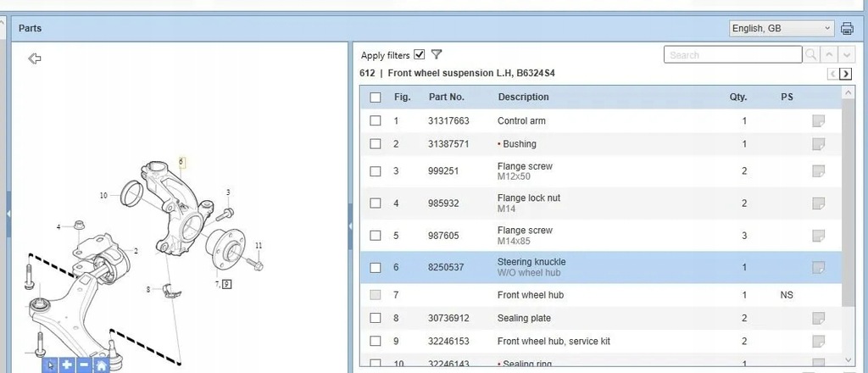Click callout 4 on the diagram
The width and height of the screenshot is (868, 373).
(58, 227)
